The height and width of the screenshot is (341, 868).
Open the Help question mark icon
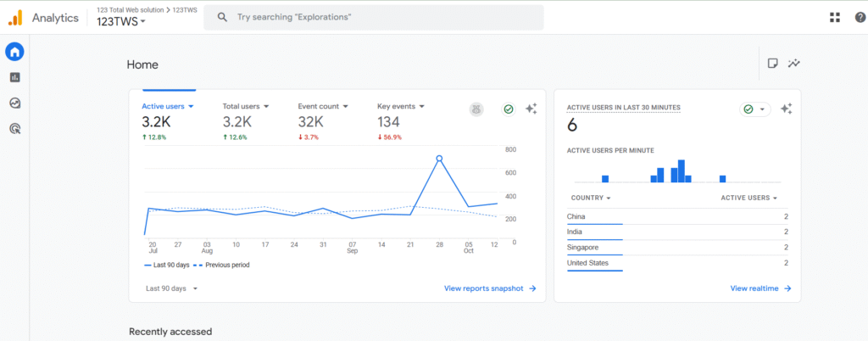860,17
